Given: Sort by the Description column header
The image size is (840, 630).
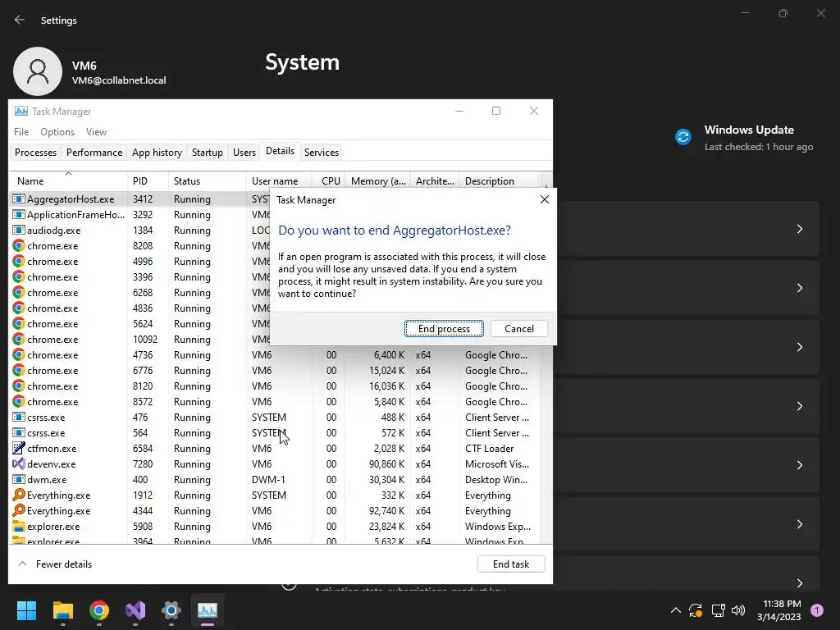Looking at the screenshot, I should point(500,181).
